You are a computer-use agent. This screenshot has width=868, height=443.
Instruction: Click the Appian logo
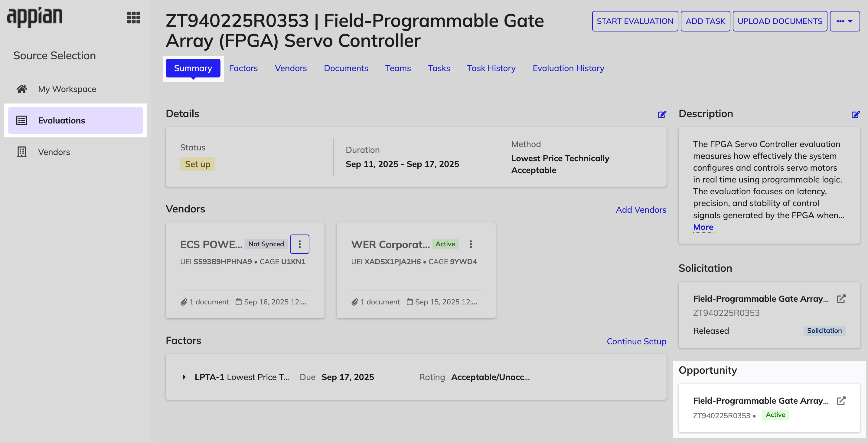click(35, 17)
